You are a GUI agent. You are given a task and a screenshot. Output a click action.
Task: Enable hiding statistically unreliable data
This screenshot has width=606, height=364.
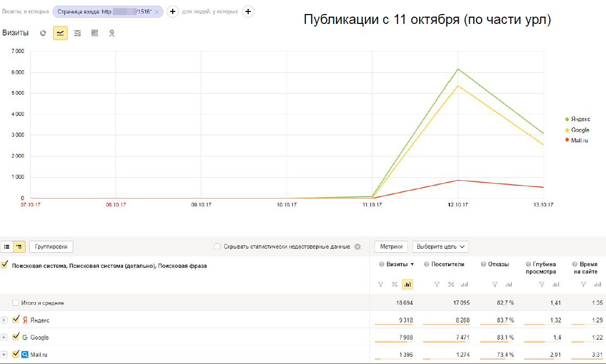coord(217,246)
